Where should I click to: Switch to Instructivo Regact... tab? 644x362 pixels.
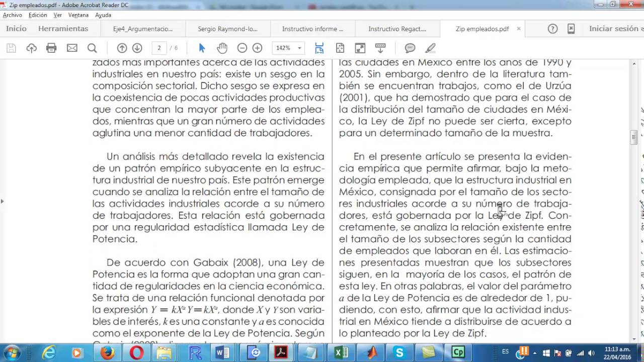tap(397, 29)
